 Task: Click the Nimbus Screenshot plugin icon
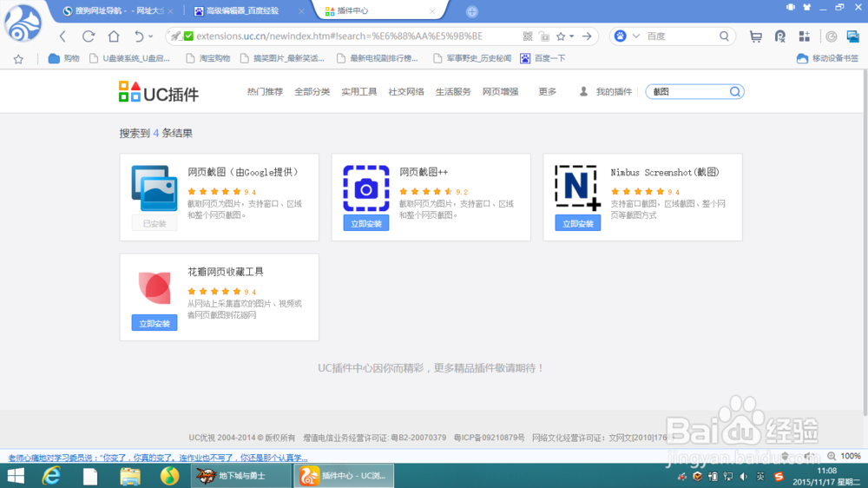pyautogui.click(x=578, y=188)
